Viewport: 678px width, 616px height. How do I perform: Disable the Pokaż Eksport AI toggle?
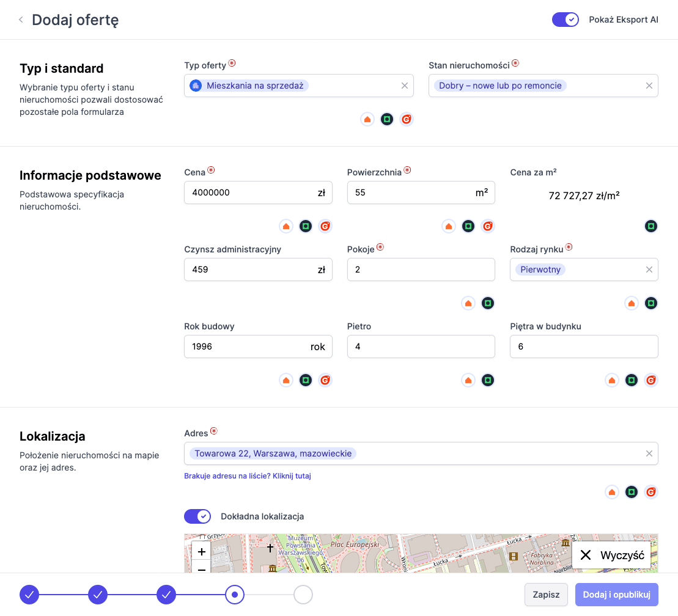click(x=565, y=20)
